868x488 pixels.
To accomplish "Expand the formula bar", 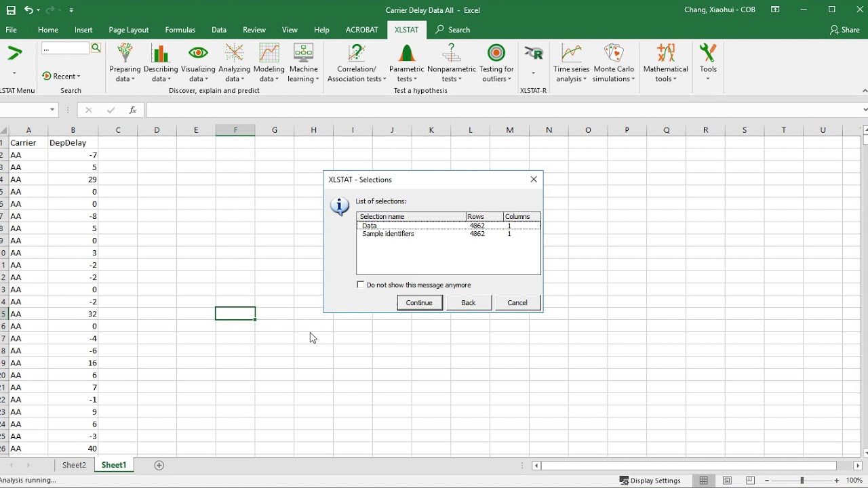I will pyautogui.click(x=865, y=110).
